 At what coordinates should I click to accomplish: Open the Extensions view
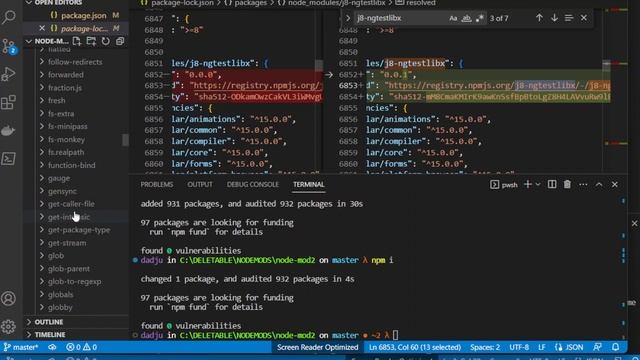coord(9,102)
